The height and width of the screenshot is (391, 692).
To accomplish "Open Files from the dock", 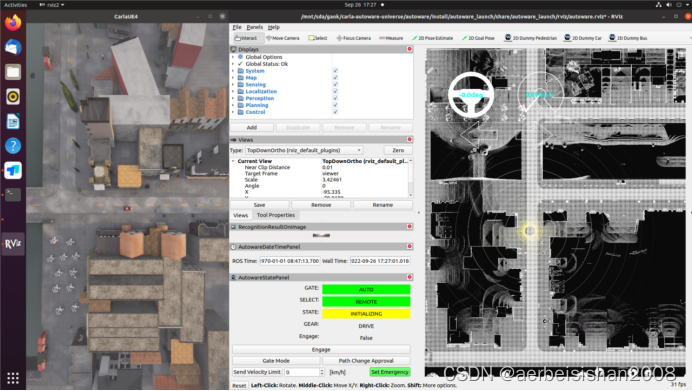I will click(13, 71).
